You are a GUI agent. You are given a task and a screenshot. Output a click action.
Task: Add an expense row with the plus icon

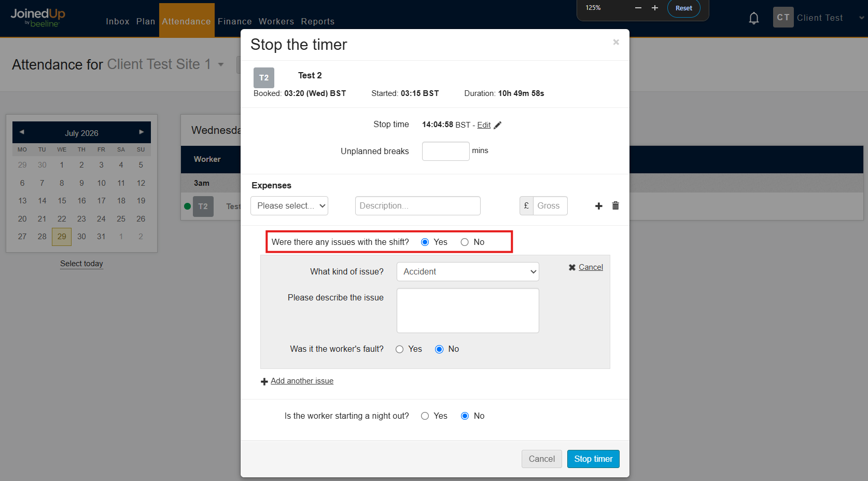pos(599,206)
